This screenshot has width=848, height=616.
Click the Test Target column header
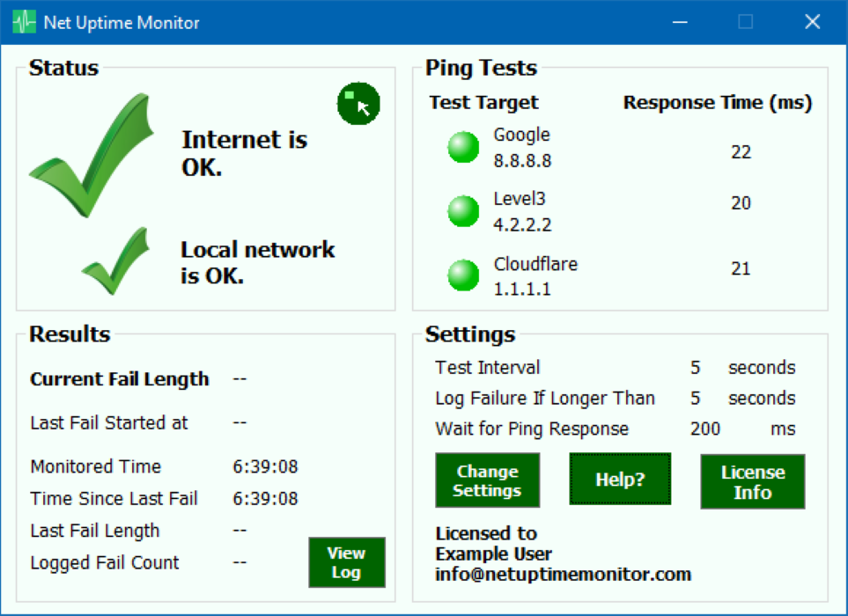click(x=484, y=103)
